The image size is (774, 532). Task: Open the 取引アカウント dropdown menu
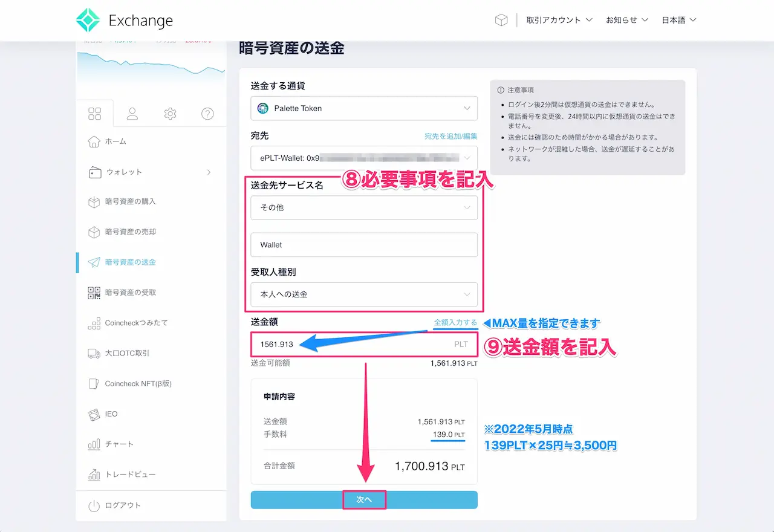(x=559, y=20)
